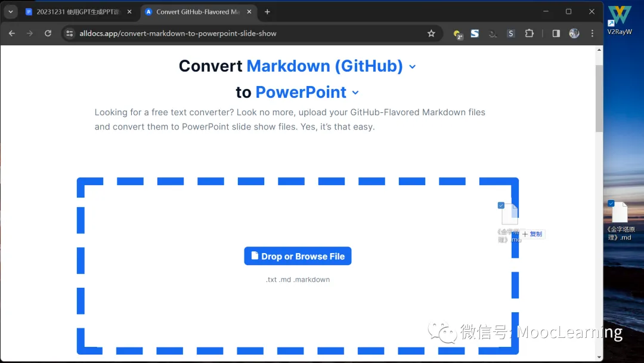Go forward to the next page
Image resolution: width=644 pixels, height=363 pixels.
(30, 33)
